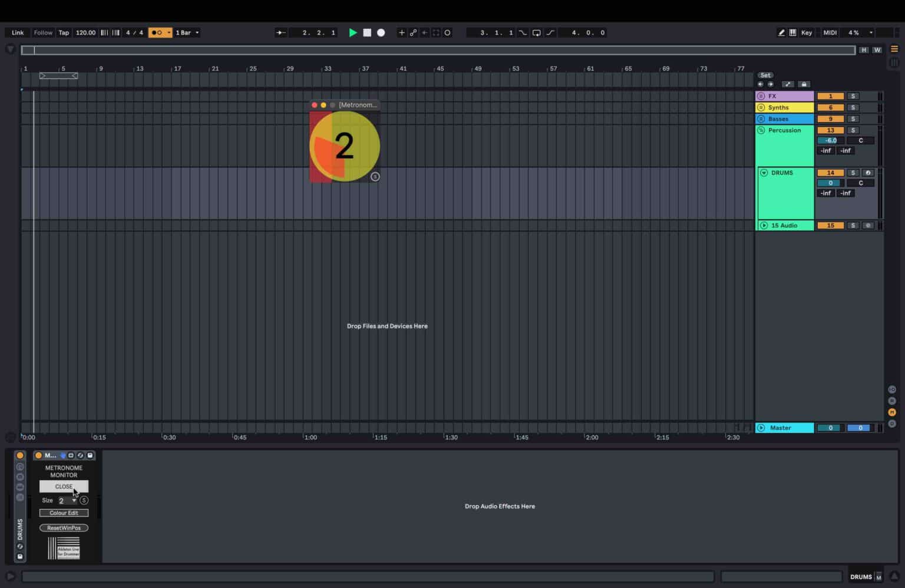Viewport: 905px width, 588px height.
Task: Enable MIDI map mode
Action: coord(829,32)
